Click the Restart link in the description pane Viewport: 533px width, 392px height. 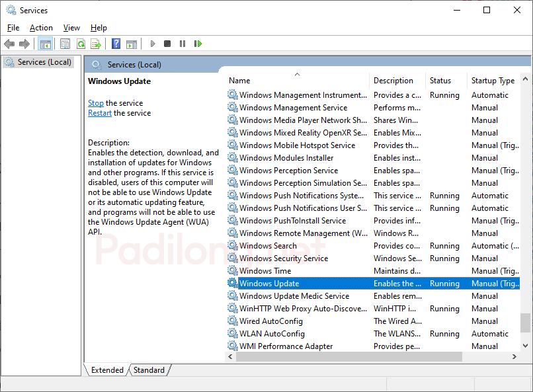99,112
